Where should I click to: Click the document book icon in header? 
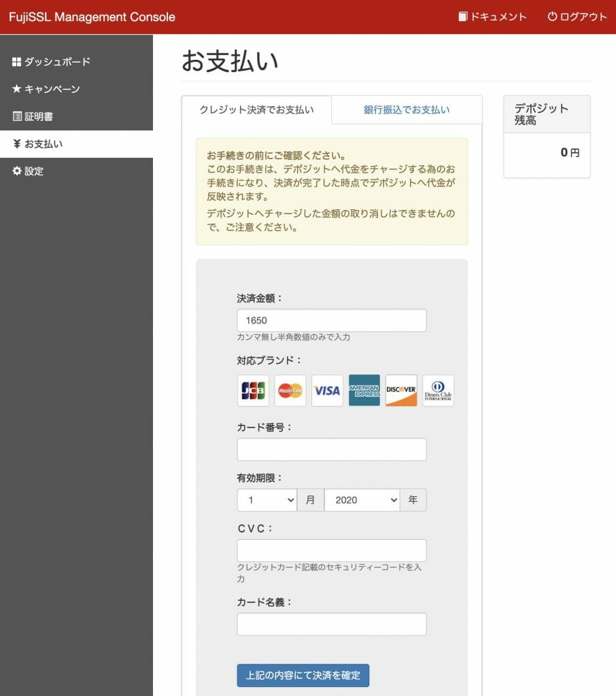463,16
